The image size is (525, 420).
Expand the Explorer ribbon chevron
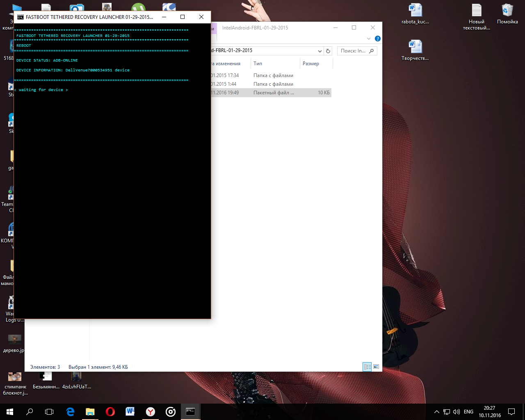pyautogui.click(x=369, y=39)
